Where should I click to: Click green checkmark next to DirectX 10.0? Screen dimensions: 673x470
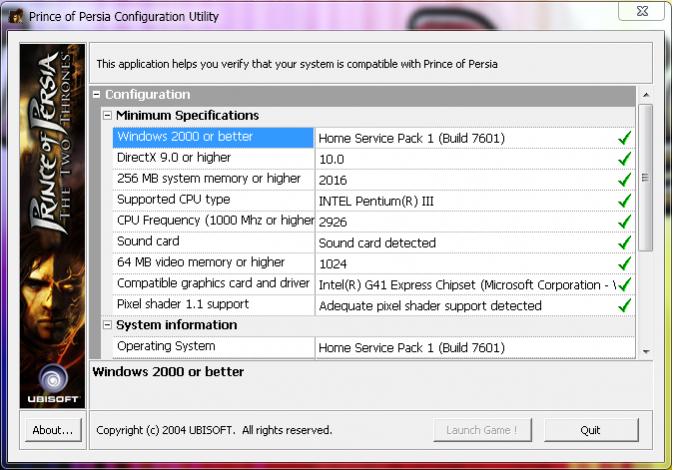coord(625,159)
